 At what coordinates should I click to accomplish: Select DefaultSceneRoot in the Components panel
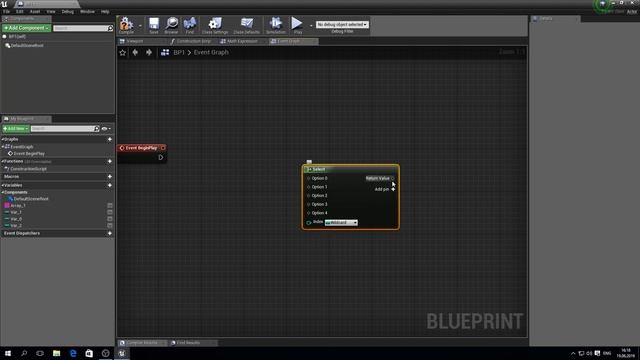[x=27, y=46]
